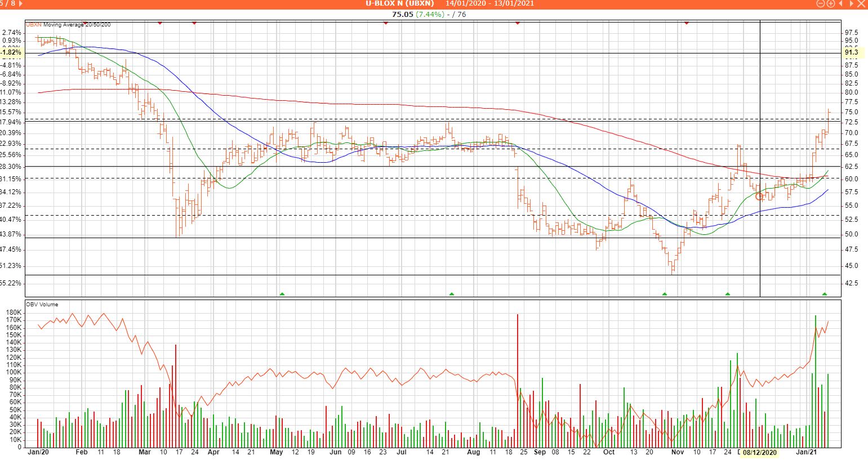Screen dimensions: 868x460
Task: Click green buy marker below January 2021
Action: (825, 294)
